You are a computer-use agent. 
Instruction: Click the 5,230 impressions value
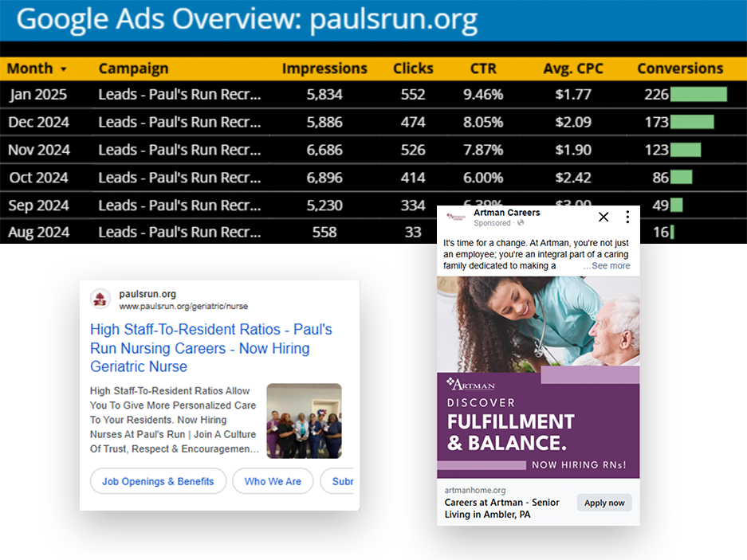coord(324,206)
